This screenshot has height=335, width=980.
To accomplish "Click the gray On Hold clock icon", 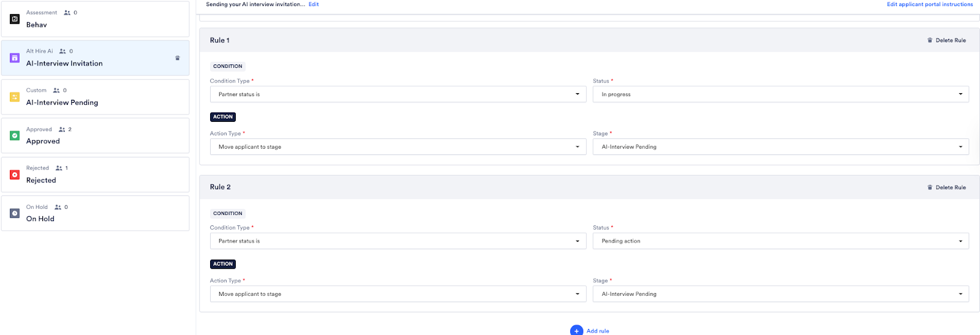I will pos(15,213).
